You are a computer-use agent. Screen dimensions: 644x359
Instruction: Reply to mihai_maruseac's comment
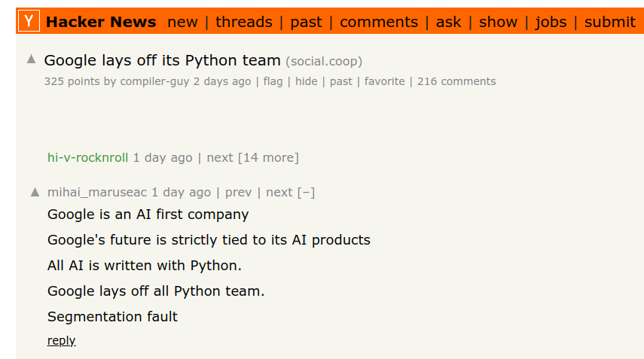tap(61, 340)
